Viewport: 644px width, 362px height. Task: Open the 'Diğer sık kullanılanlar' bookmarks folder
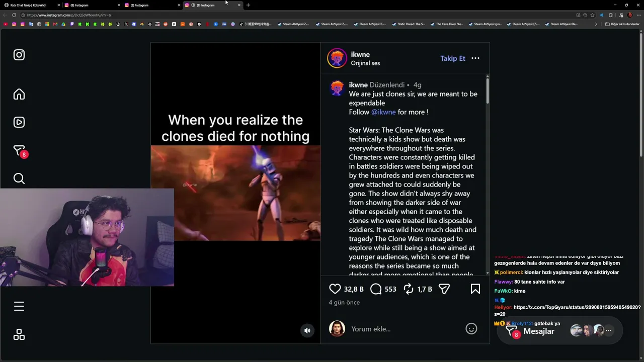coord(622,24)
